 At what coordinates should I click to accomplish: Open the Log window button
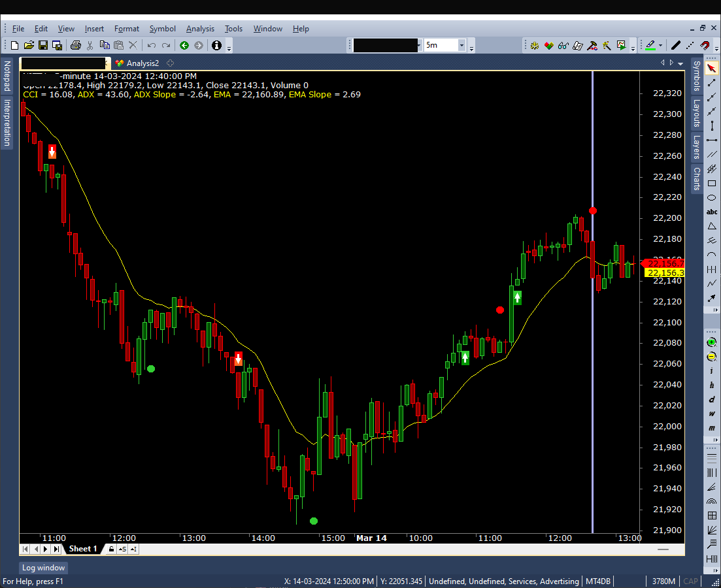coord(43,568)
